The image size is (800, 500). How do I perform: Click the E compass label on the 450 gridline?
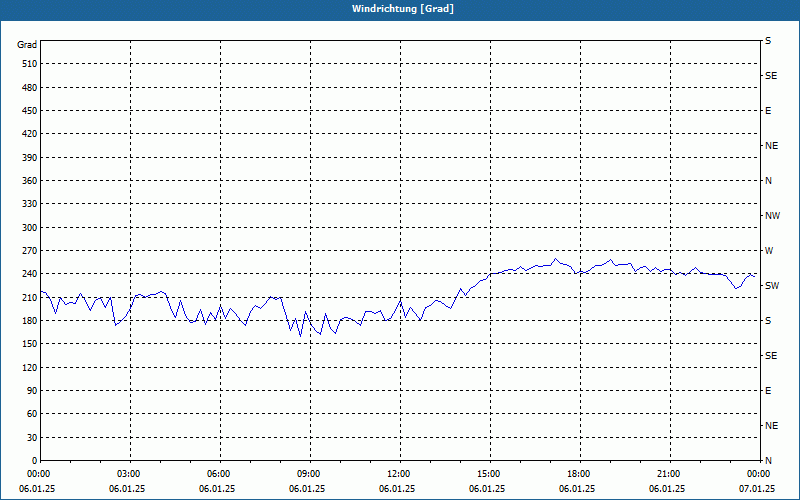point(768,111)
